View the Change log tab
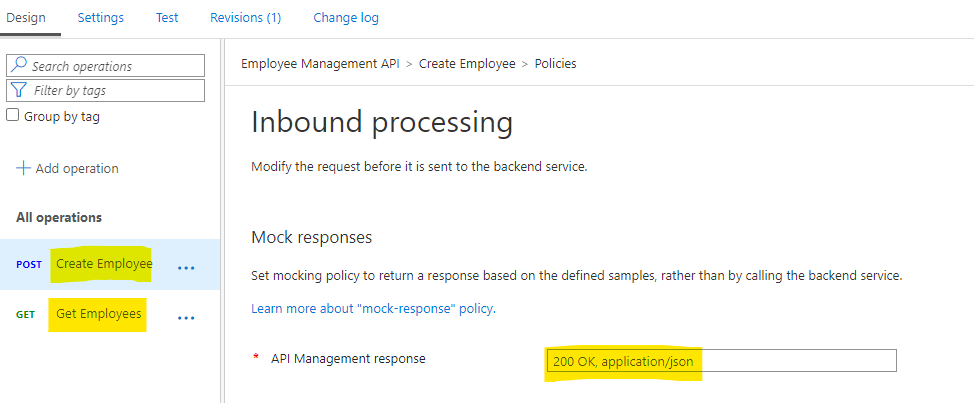This screenshot has width=974, height=403. pos(345,18)
